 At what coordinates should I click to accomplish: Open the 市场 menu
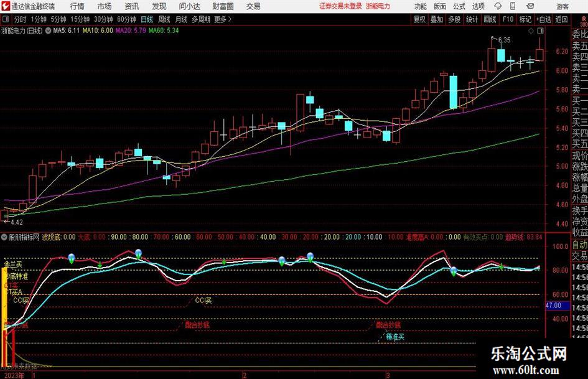click(x=105, y=6)
